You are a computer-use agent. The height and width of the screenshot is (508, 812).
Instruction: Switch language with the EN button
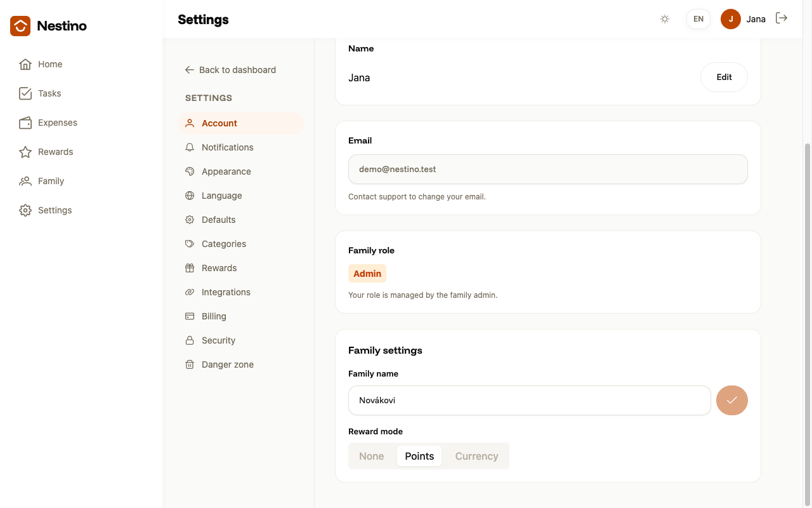click(x=698, y=19)
